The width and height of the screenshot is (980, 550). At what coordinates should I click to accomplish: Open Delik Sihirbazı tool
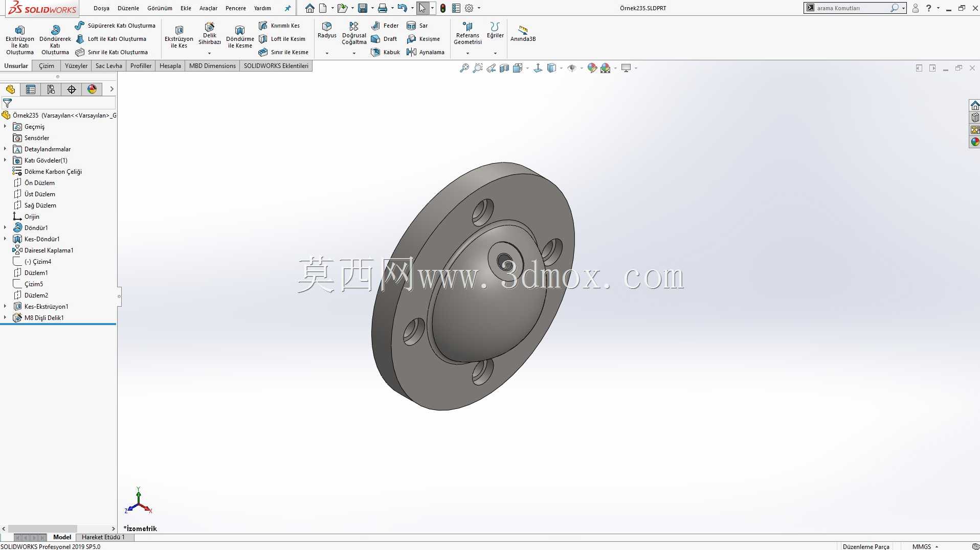click(x=210, y=34)
